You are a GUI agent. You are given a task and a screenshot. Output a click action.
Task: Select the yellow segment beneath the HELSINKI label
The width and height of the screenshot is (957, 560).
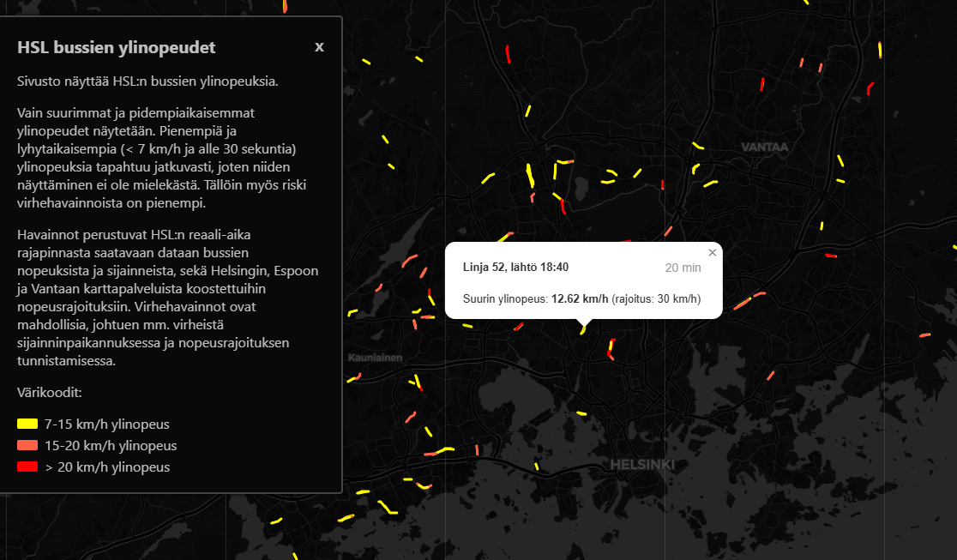[536, 465]
